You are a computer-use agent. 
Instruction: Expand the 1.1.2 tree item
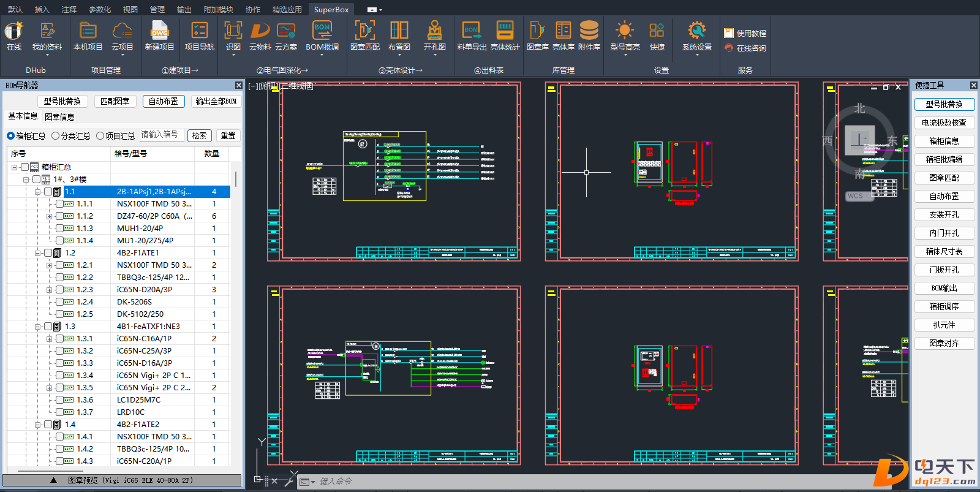50,216
